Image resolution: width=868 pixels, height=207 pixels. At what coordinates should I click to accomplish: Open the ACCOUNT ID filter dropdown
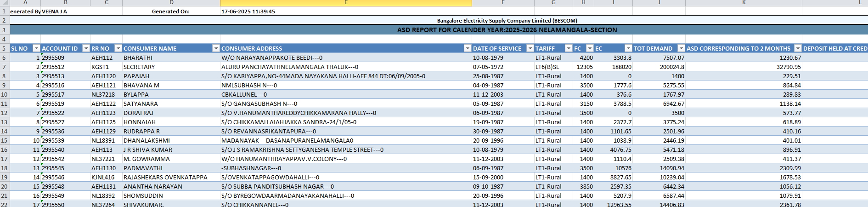coord(86,48)
